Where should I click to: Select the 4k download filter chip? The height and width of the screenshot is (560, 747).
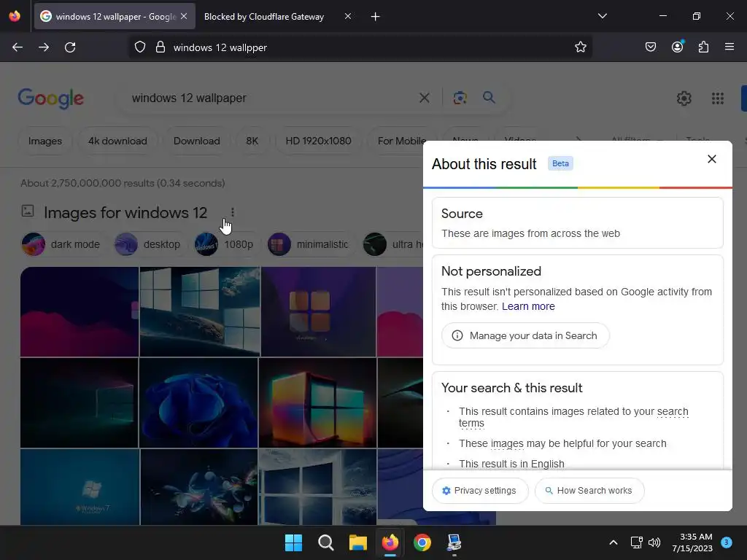pyautogui.click(x=117, y=141)
